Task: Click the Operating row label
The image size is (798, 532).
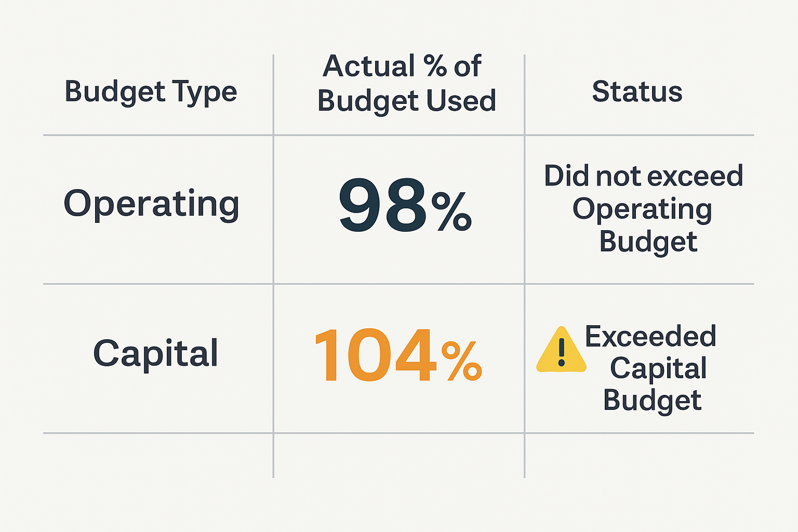Action: [x=151, y=204]
